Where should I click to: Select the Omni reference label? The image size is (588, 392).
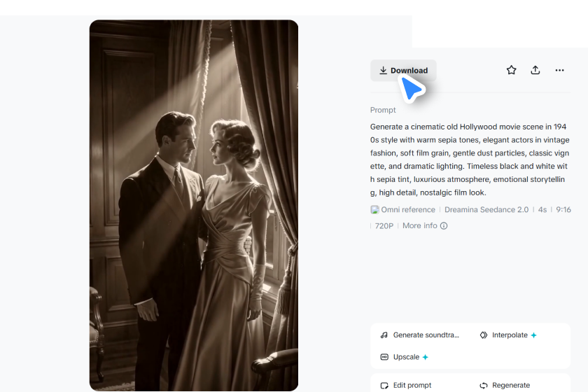coord(408,210)
